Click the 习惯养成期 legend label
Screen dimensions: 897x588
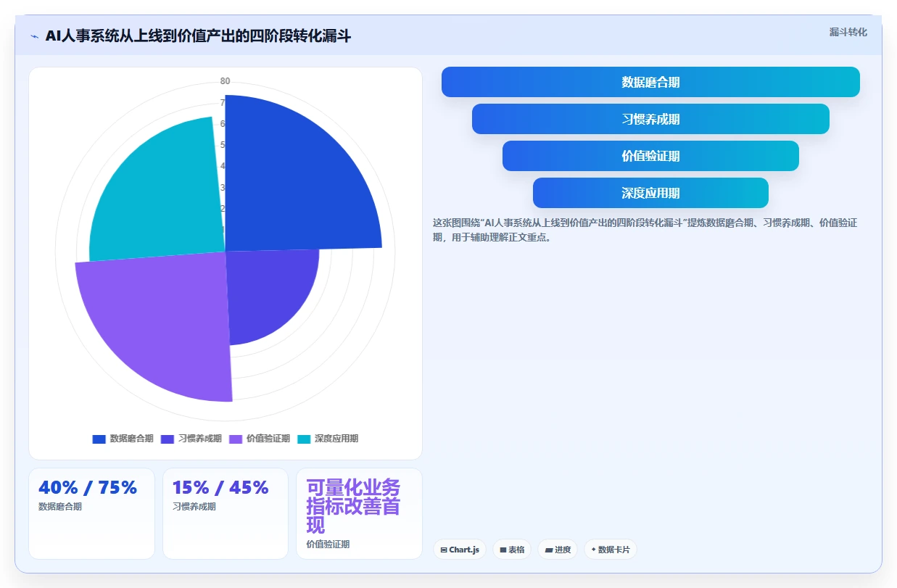(x=199, y=439)
